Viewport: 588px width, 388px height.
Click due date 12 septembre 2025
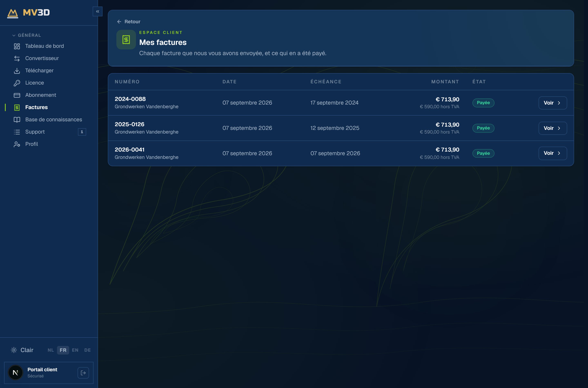pos(335,128)
